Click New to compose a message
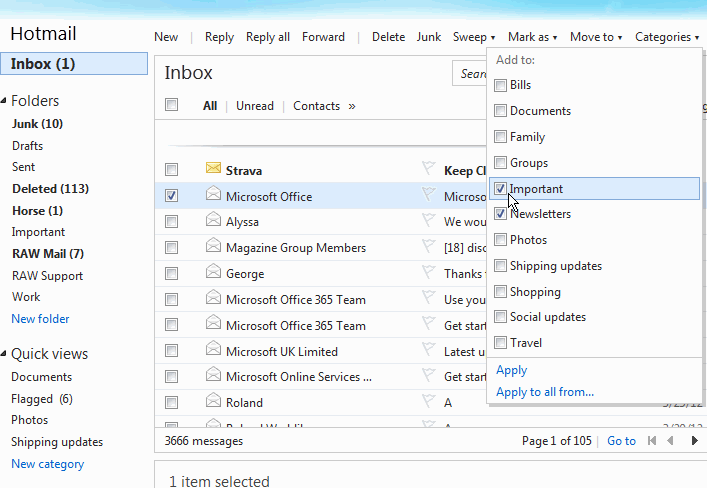 click(x=166, y=37)
